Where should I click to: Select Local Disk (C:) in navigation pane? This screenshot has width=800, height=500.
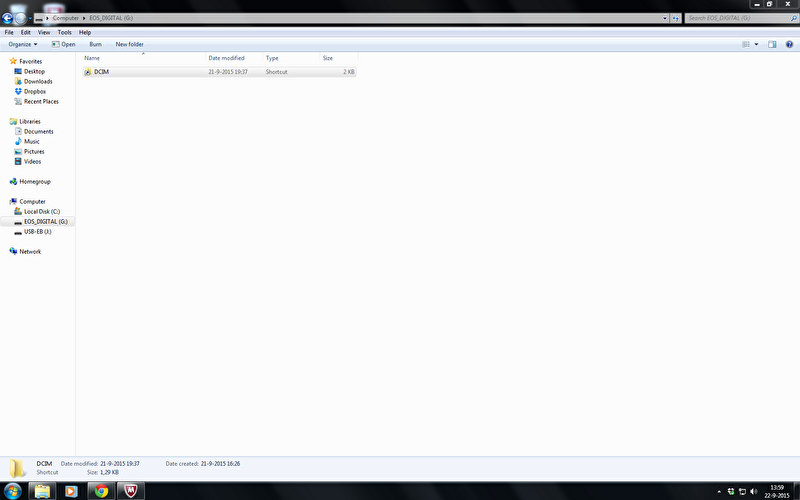[41, 211]
